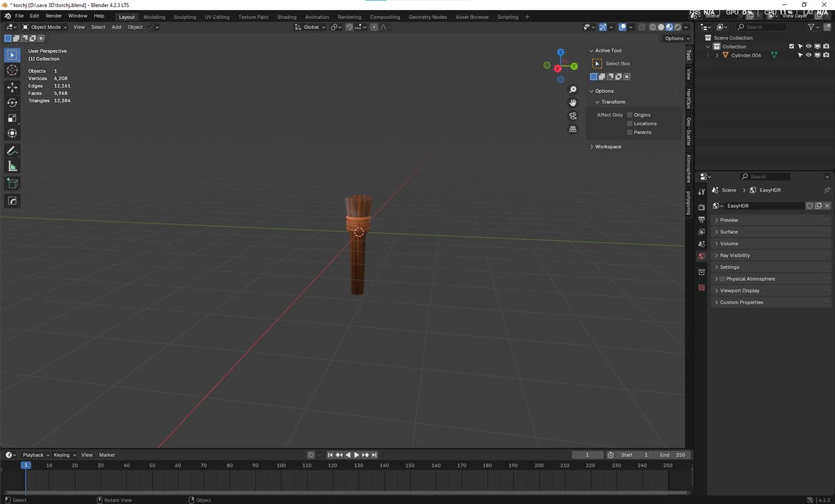This screenshot has height=504, width=835.
Task: Open the View Layer properties tab icon
Action: pyautogui.click(x=701, y=231)
